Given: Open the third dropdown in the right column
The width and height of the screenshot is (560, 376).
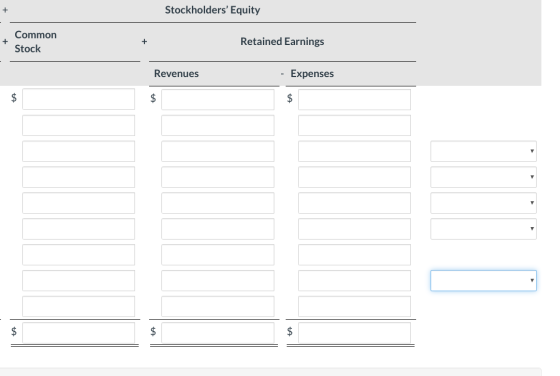Looking at the screenshot, I should [x=483, y=203].
